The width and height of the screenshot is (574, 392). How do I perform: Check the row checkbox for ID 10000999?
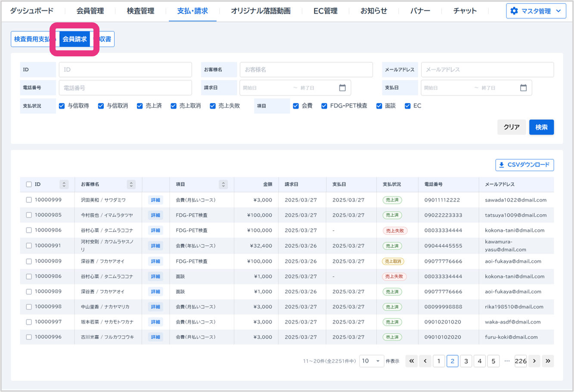(x=29, y=200)
